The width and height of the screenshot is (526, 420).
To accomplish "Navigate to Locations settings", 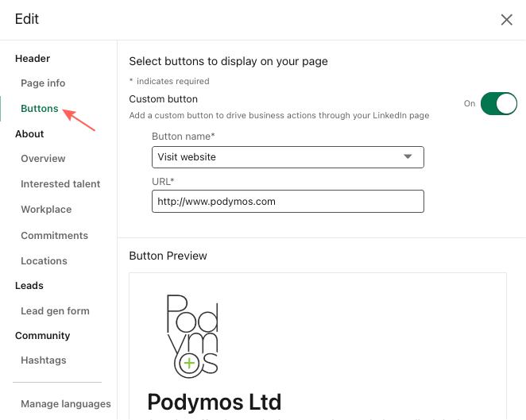I will (44, 261).
